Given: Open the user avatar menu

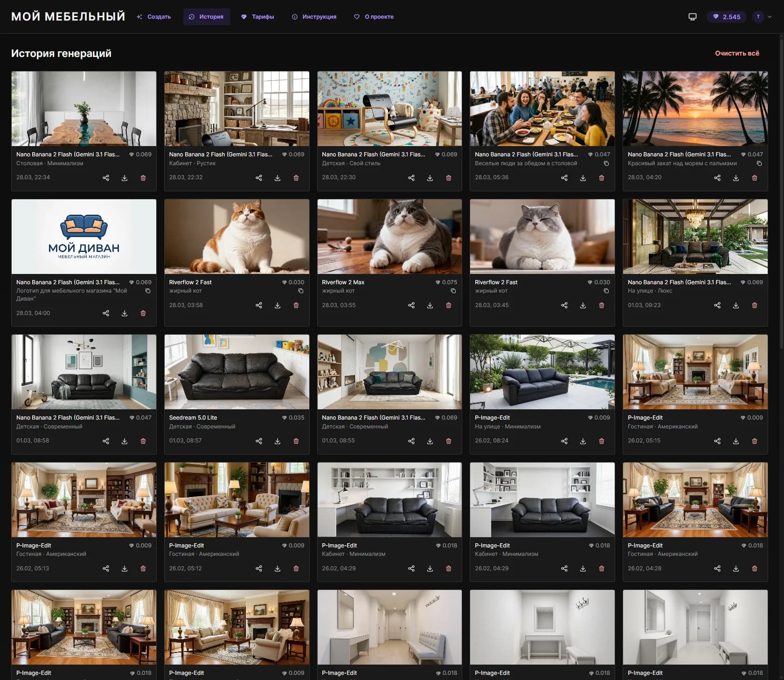Looking at the screenshot, I should [x=758, y=17].
